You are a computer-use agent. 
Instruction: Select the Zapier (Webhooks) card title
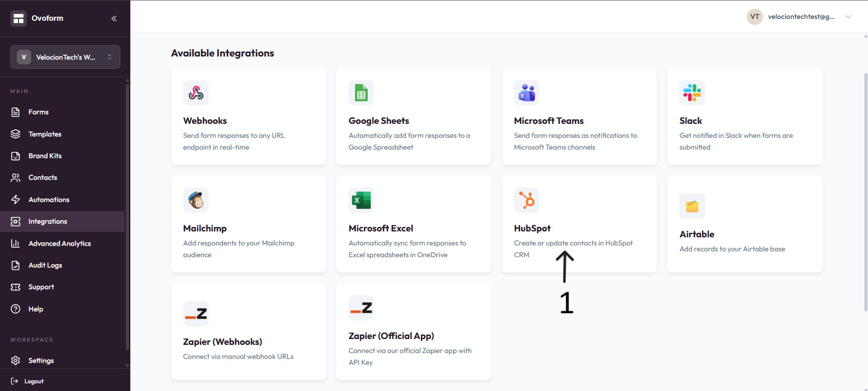tap(223, 342)
